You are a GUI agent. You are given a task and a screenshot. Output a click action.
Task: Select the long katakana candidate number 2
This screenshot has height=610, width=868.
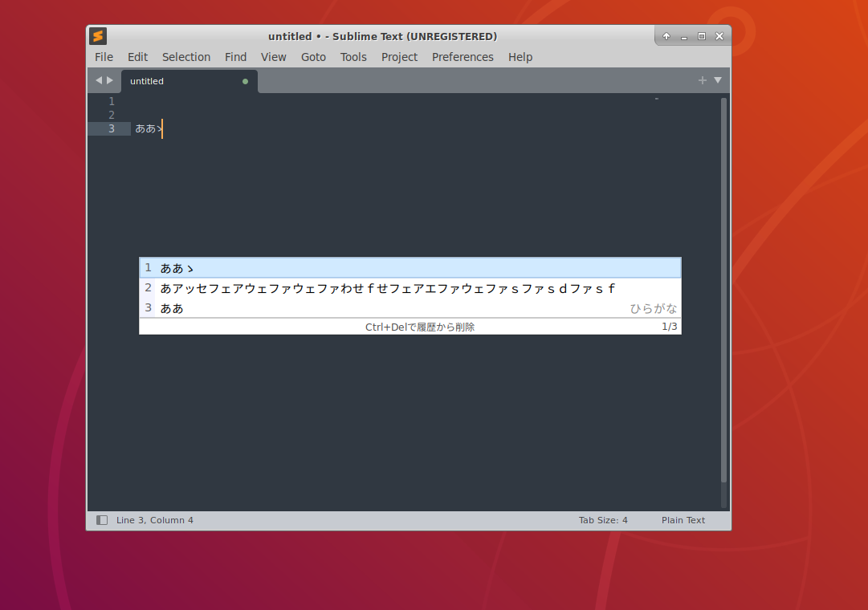[388, 288]
